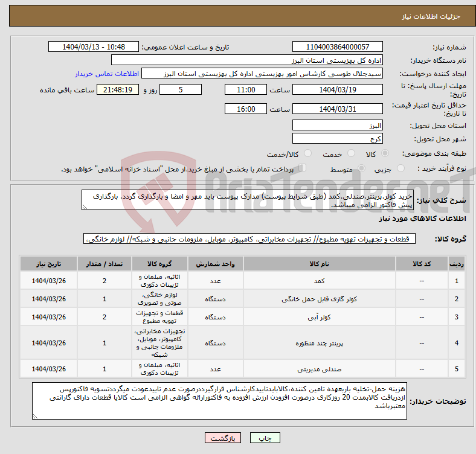Click the announcement date field 1404/03/13 - 10:48
The height and width of the screenshot is (454, 476).
coord(94,46)
